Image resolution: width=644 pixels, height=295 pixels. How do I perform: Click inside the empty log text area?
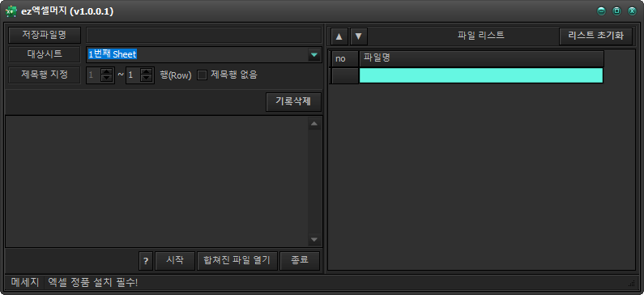156,182
